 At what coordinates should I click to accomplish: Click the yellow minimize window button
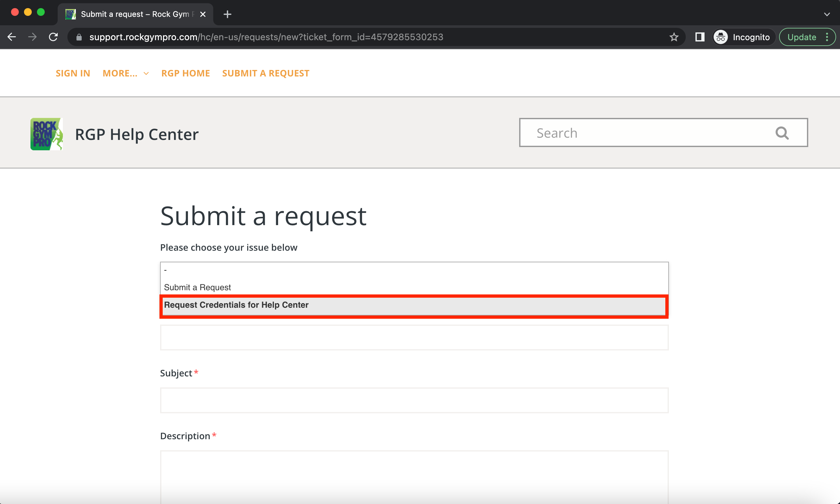coord(28,12)
